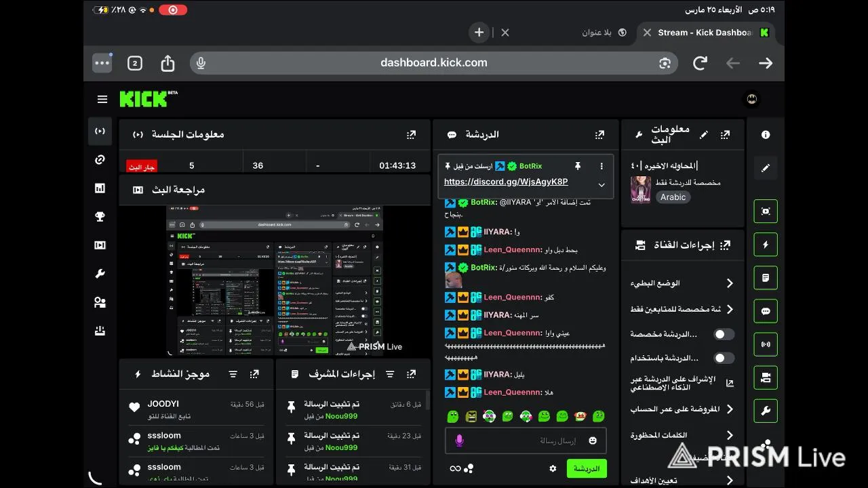Open the download tray icon in the left sidebar
This screenshot has width=868, height=488.
pyautogui.click(x=100, y=331)
